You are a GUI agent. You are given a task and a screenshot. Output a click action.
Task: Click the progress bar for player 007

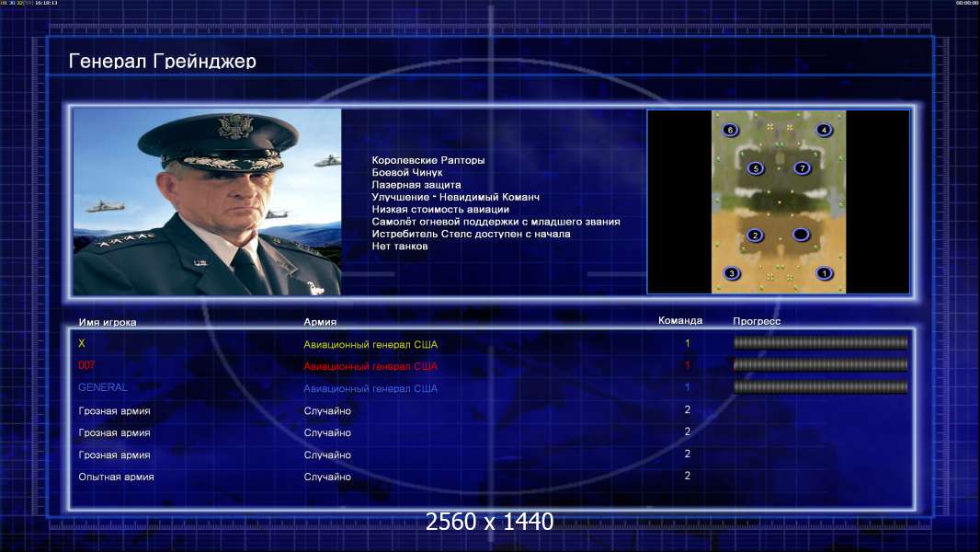[821, 364]
